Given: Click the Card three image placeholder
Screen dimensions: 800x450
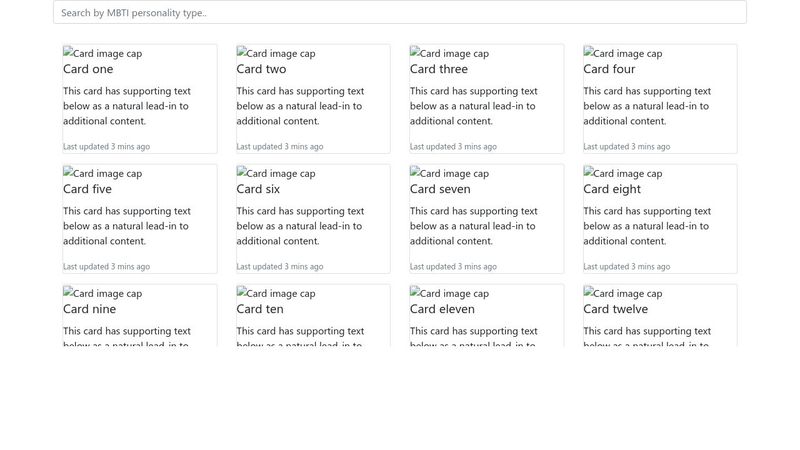Looking at the screenshot, I should coord(449,54).
